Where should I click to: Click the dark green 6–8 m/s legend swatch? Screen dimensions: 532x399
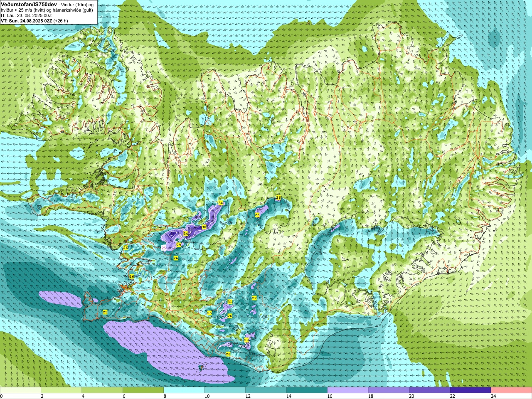(143, 390)
